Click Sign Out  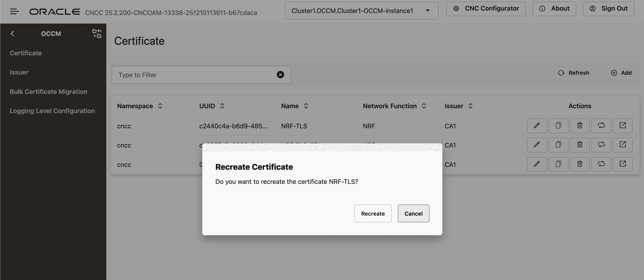click(x=608, y=9)
